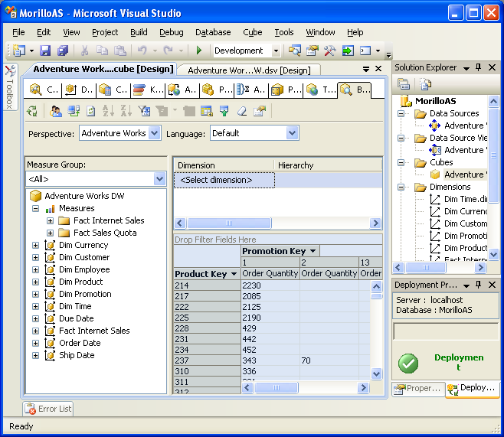
Task: Expand the Dim Customer dimension
Action: [36, 257]
